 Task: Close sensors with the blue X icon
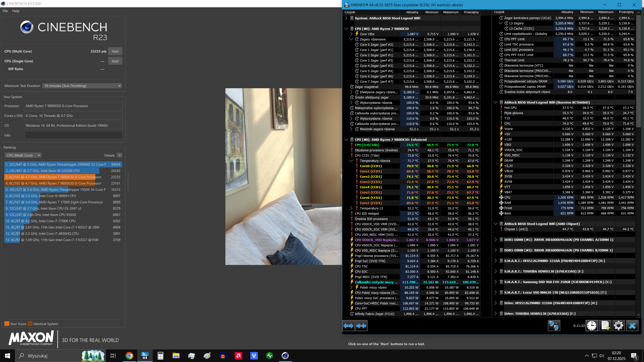click(632, 326)
